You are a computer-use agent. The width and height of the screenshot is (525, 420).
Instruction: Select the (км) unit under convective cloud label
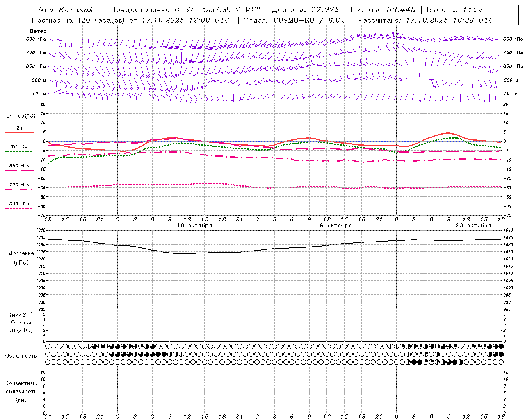click(x=21, y=399)
